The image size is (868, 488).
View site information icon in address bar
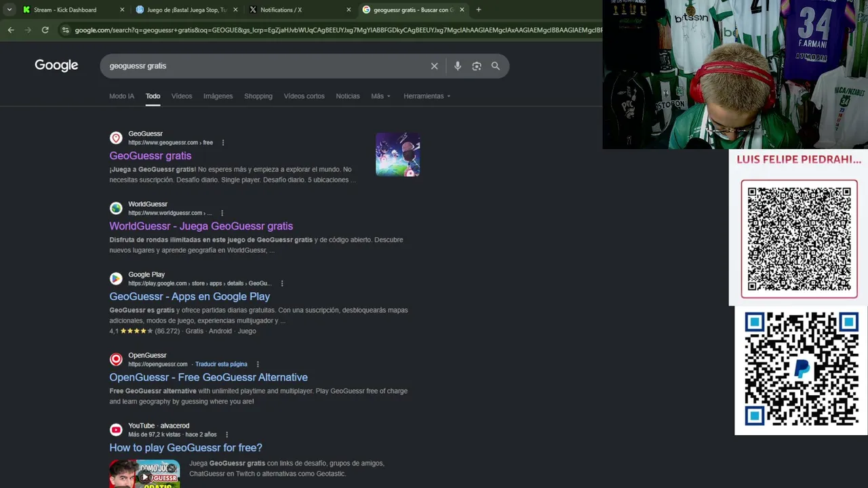click(65, 30)
